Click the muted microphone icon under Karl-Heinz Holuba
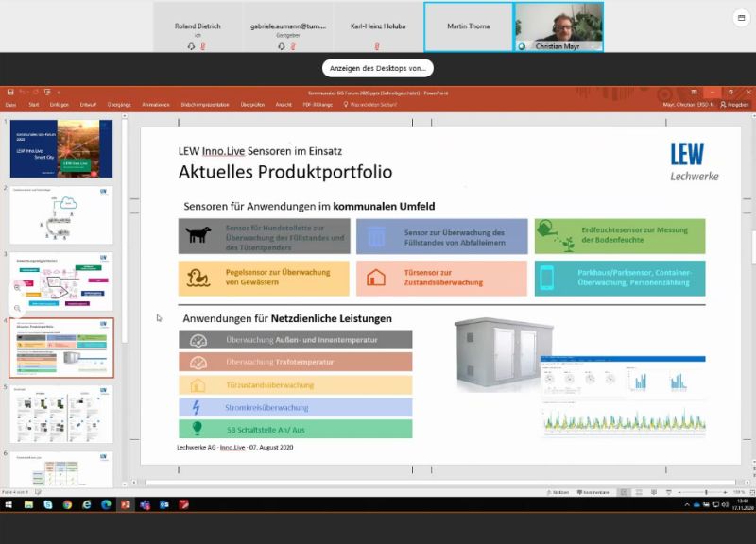 pyautogui.click(x=377, y=46)
